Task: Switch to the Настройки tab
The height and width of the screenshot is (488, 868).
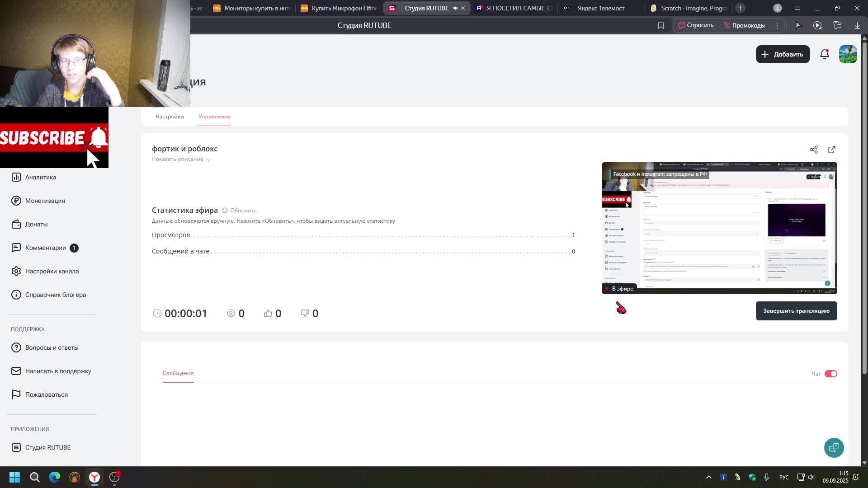Action: pyautogui.click(x=170, y=117)
